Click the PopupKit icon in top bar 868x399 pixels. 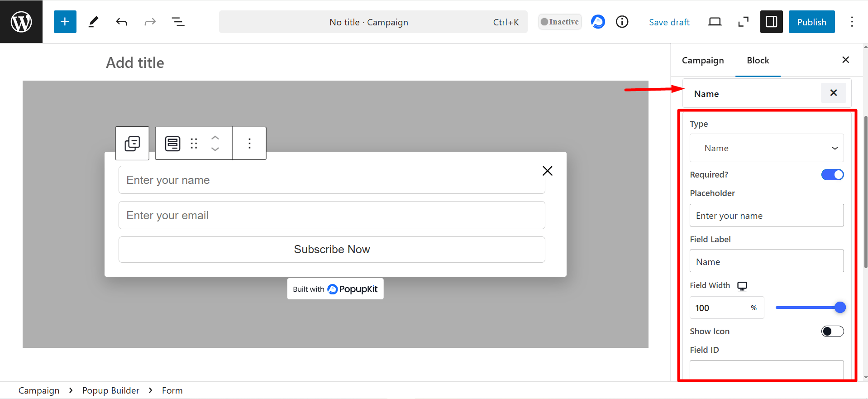[598, 22]
